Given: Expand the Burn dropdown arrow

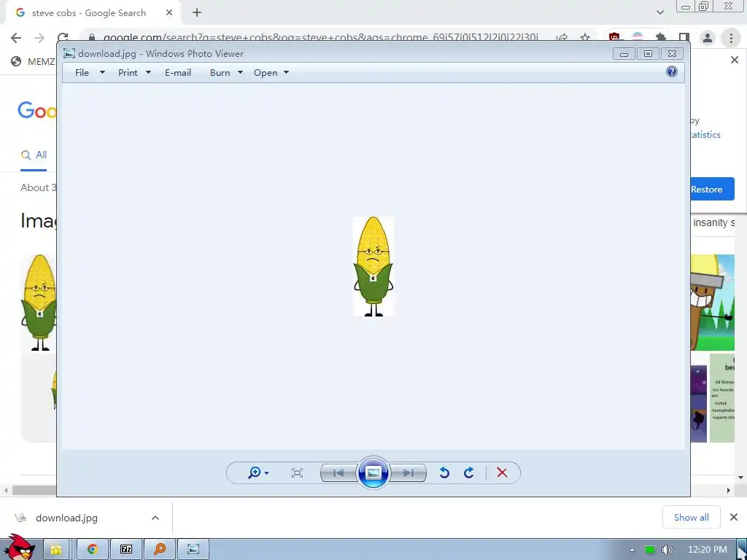Looking at the screenshot, I should click(240, 72).
